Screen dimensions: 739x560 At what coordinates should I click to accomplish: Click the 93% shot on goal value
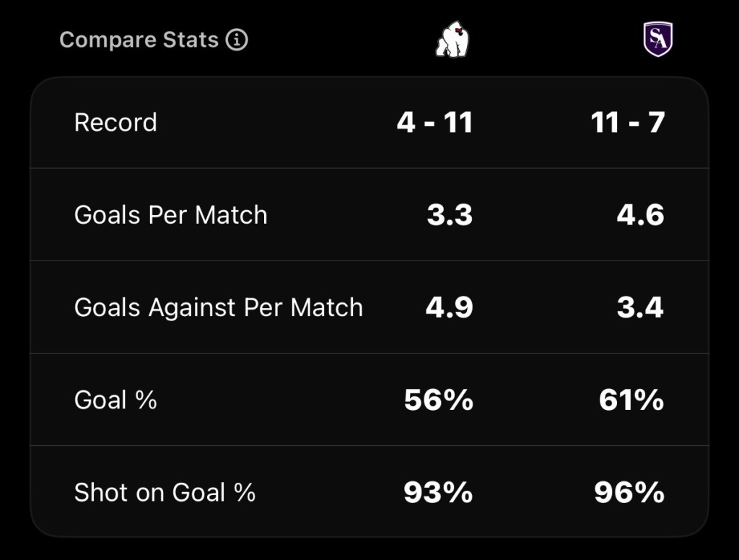(x=438, y=492)
